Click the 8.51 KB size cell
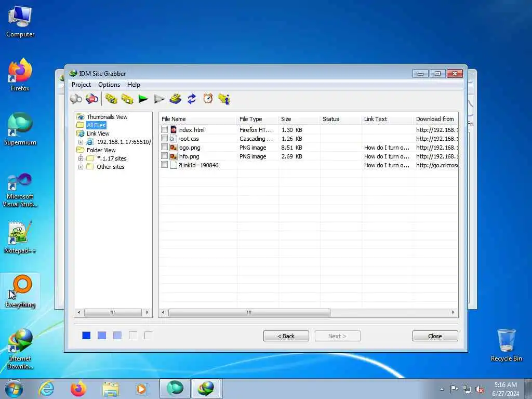Viewport: 532px width, 399px height. [x=291, y=148]
